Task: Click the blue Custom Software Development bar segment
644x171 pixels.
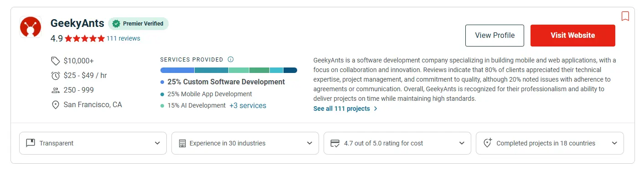Action: click(x=177, y=70)
